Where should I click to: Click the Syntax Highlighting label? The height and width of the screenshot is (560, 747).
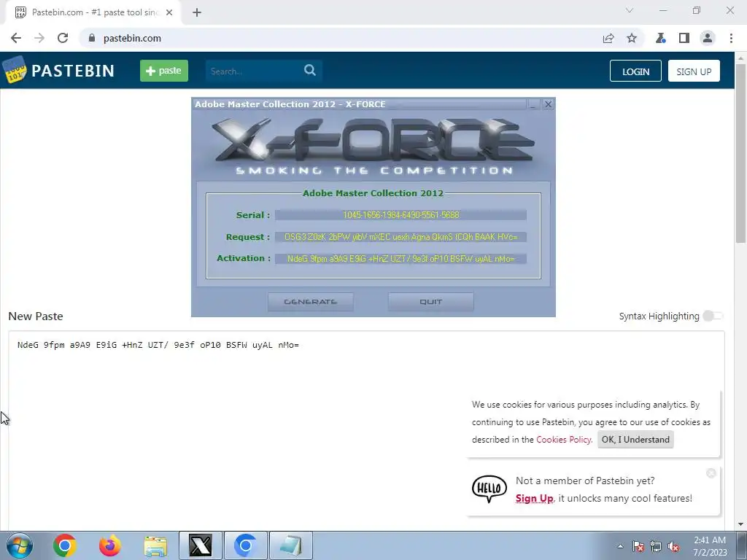659,316
